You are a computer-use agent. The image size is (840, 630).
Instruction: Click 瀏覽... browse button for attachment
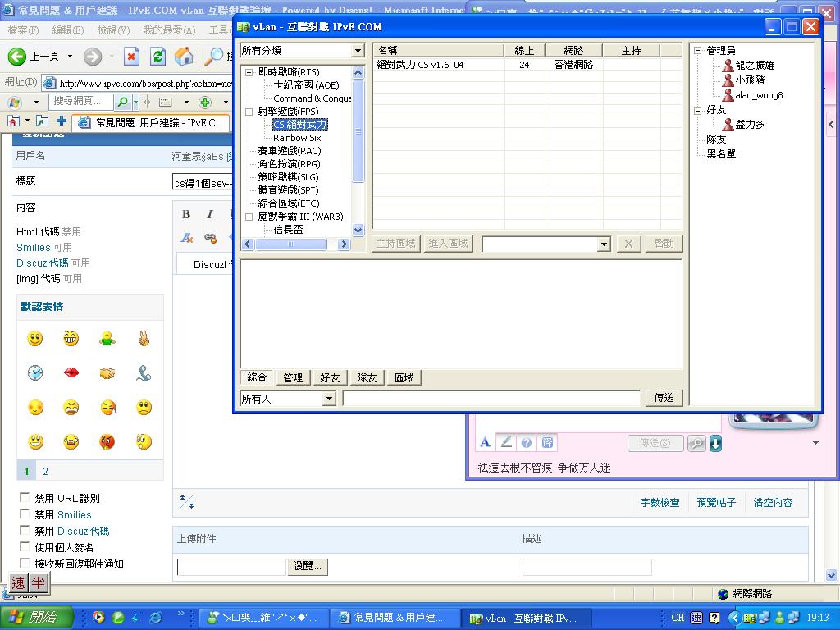[x=308, y=566]
